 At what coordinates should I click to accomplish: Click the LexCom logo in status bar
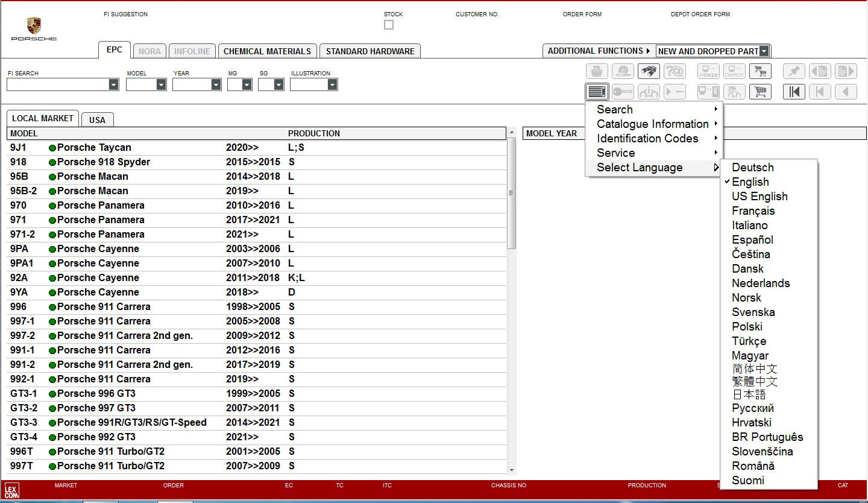pyautogui.click(x=11, y=490)
